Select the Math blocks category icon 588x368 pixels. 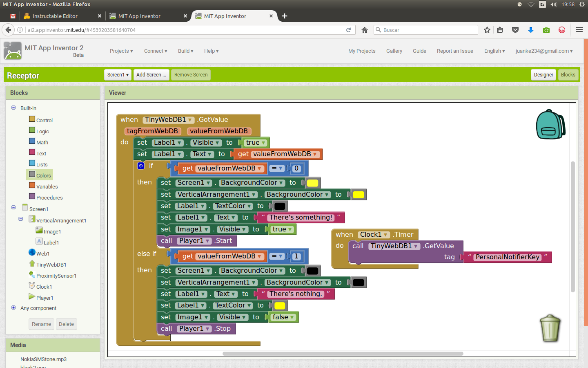click(32, 141)
